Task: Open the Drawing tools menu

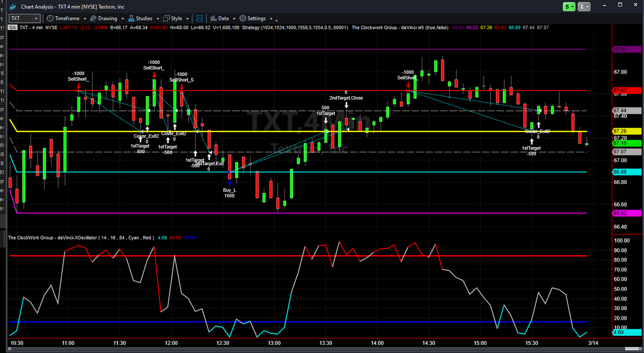Action: point(104,18)
